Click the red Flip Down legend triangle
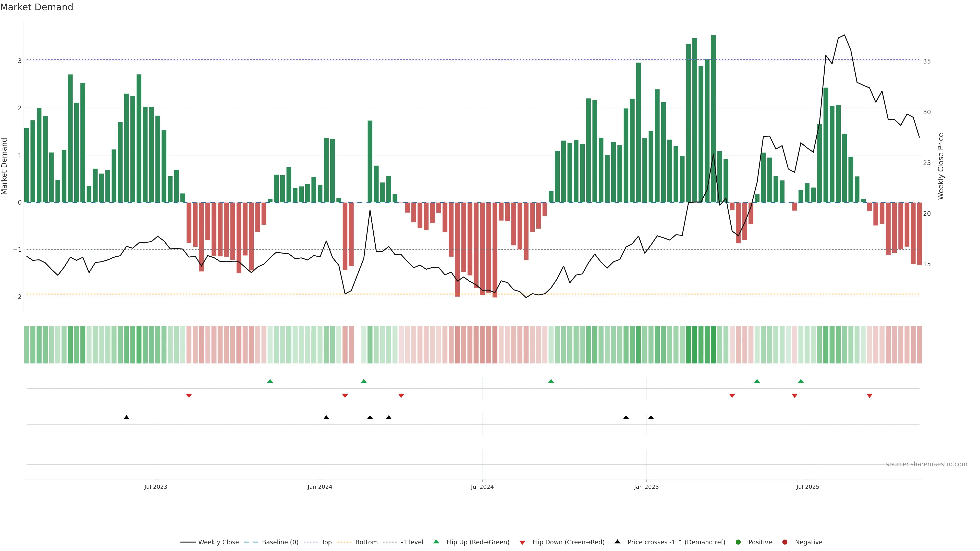 click(x=522, y=543)
